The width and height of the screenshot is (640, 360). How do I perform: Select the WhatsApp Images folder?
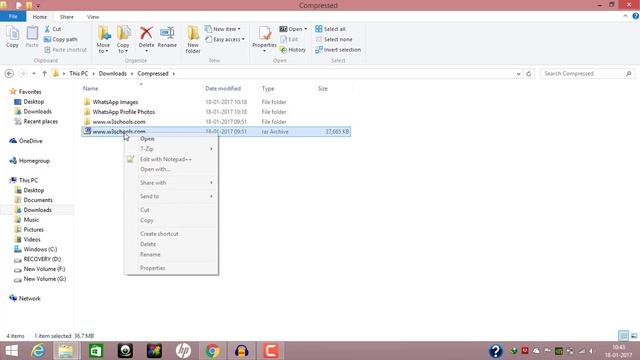[x=115, y=102]
